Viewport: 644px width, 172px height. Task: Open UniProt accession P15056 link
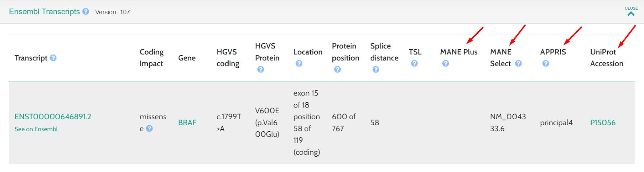(603, 122)
